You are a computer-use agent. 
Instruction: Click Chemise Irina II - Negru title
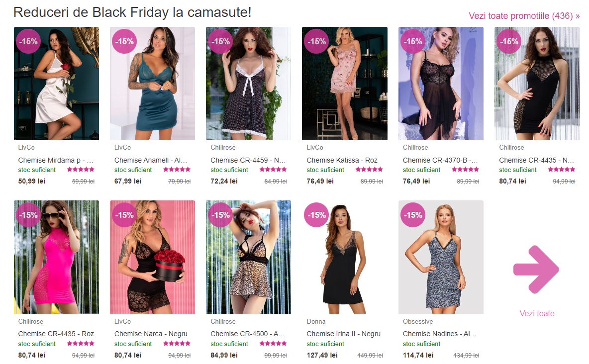(x=343, y=334)
